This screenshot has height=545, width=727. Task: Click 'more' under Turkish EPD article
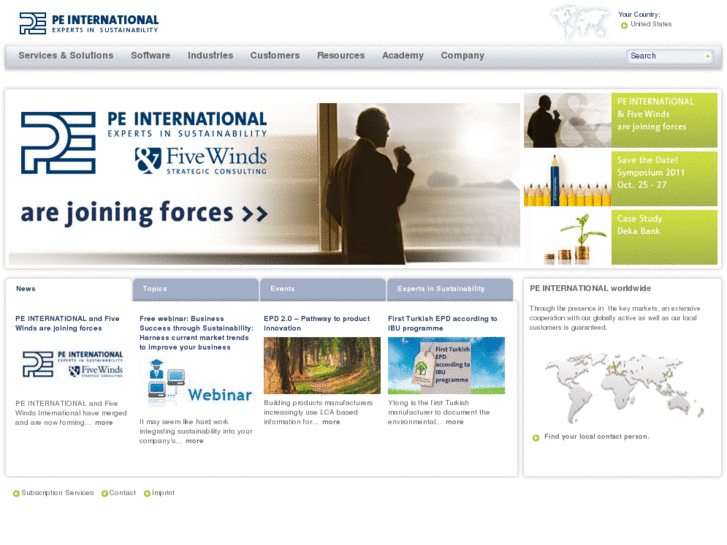pos(454,422)
